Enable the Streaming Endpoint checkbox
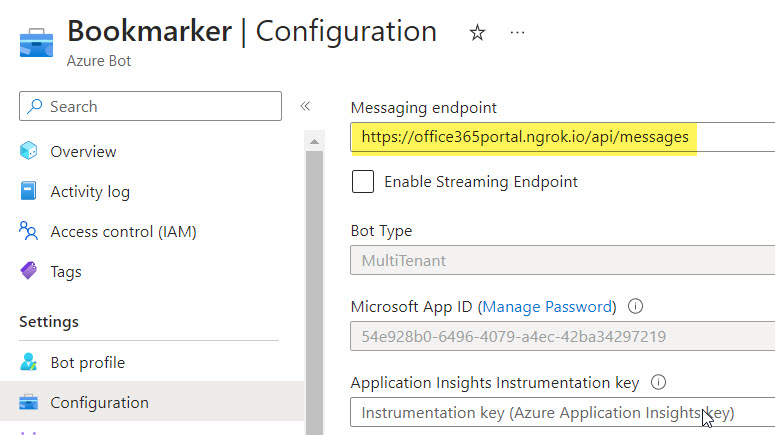The height and width of the screenshot is (435, 775). pyautogui.click(x=363, y=181)
